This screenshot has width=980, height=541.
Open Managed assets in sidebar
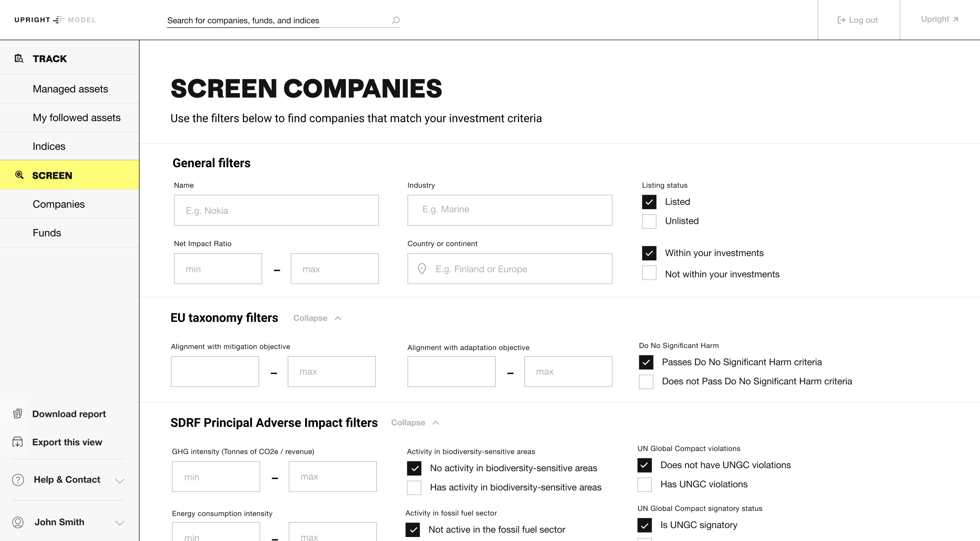pyautogui.click(x=70, y=89)
